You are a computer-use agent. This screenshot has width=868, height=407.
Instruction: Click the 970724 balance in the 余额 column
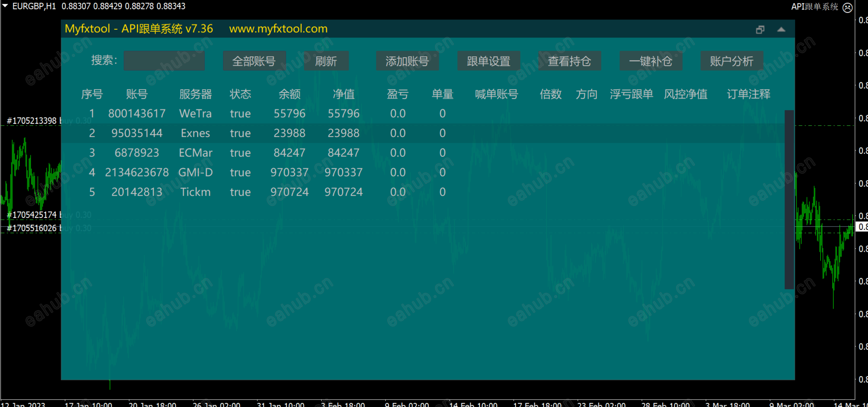[x=289, y=192]
